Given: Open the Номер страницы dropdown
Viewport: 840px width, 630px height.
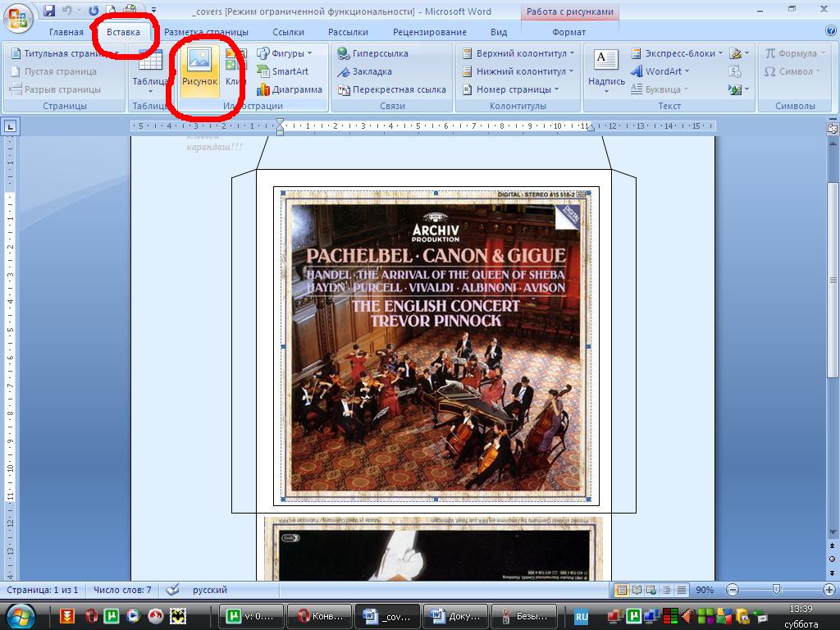Looking at the screenshot, I should coord(510,89).
